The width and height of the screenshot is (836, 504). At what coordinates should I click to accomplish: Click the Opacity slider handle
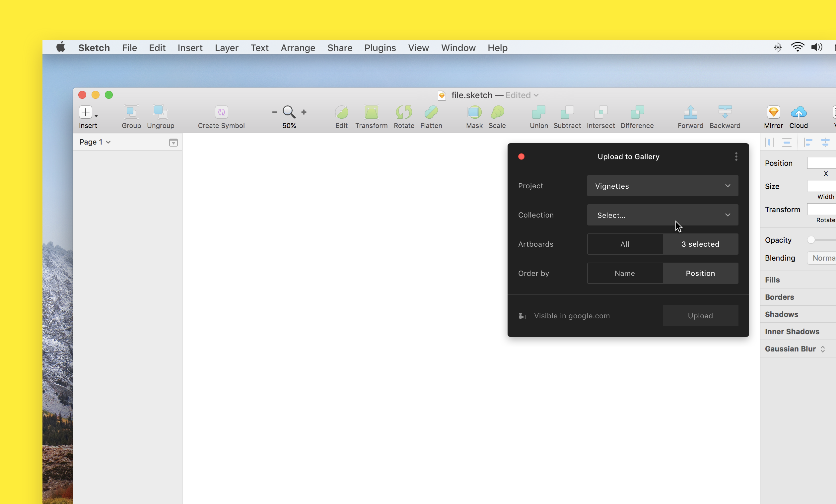click(x=811, y=240)
